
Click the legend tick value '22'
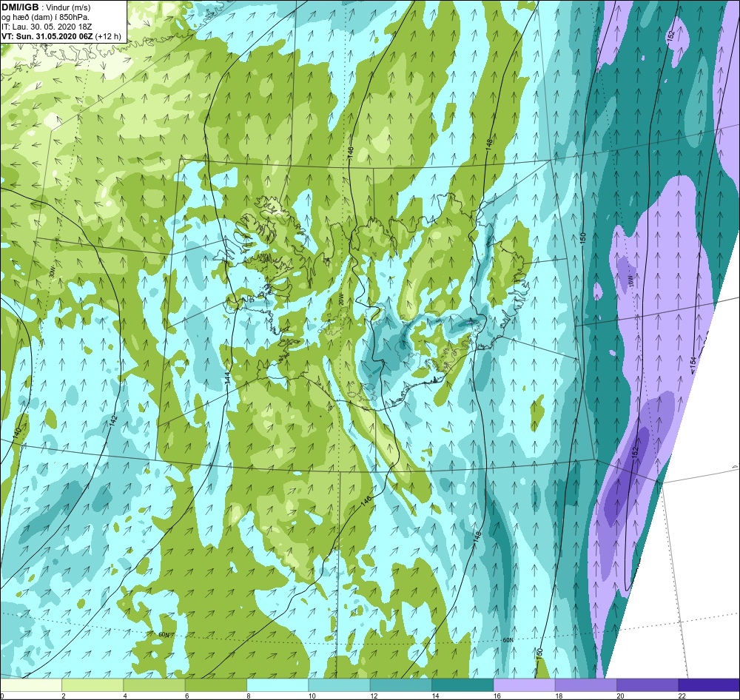682,696
